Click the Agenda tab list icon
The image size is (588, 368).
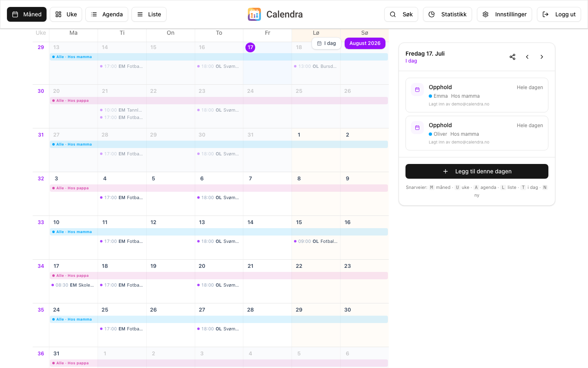coord(94,14)
